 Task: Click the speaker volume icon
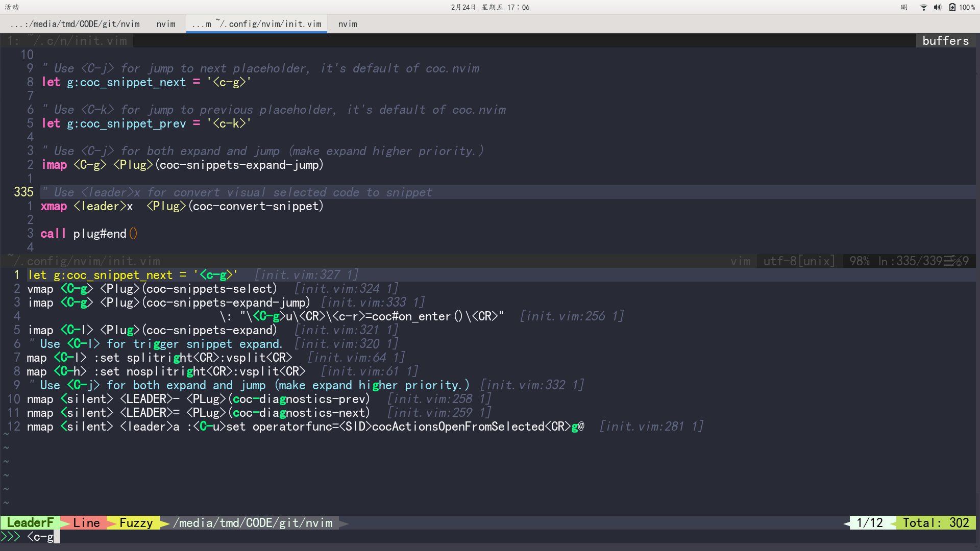coord(937,7)
